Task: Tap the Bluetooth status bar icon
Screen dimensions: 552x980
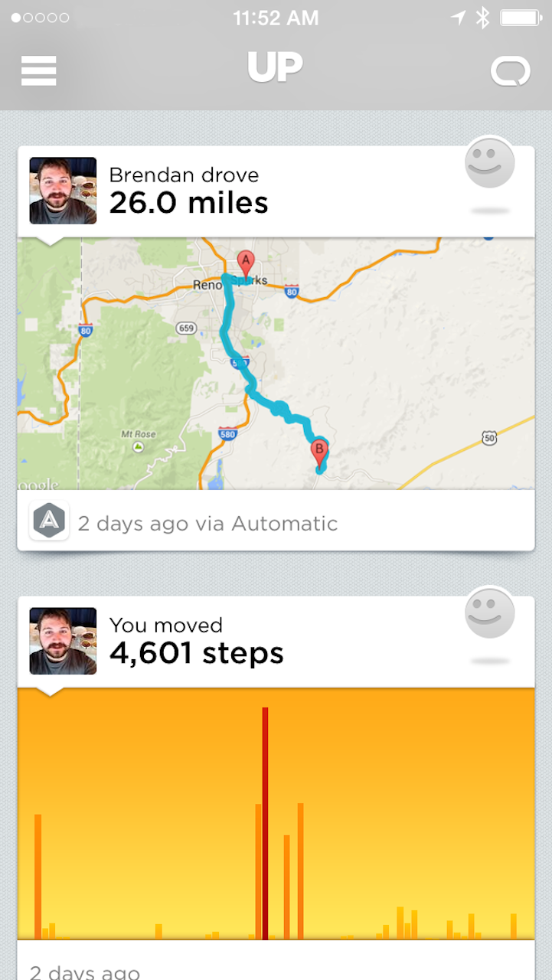Action: point(482,18)
